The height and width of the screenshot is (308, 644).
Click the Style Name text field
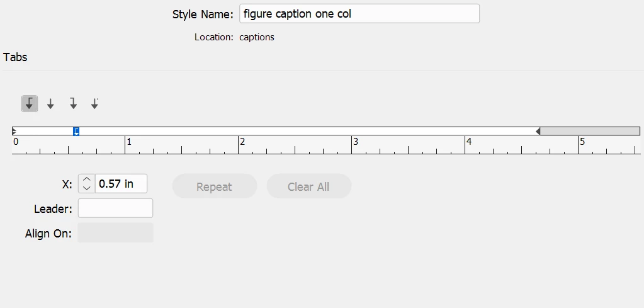[359, 14]
